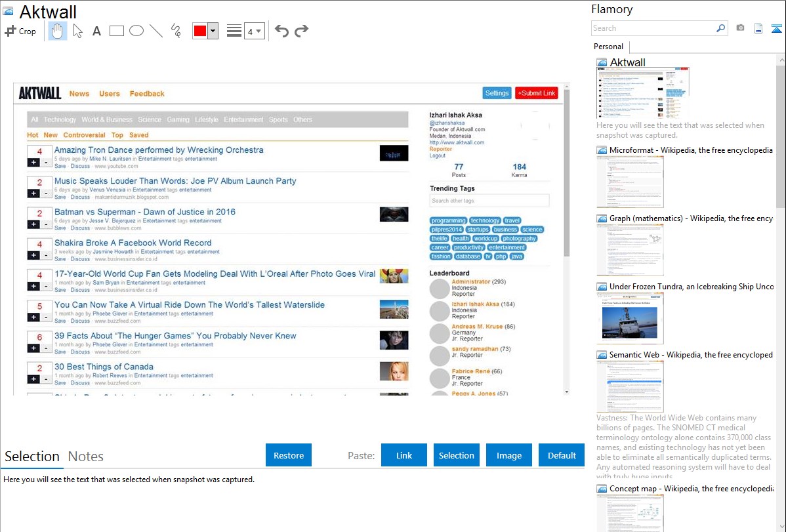
Task: Select the Crop tool
Action: [x=20, y=31]
